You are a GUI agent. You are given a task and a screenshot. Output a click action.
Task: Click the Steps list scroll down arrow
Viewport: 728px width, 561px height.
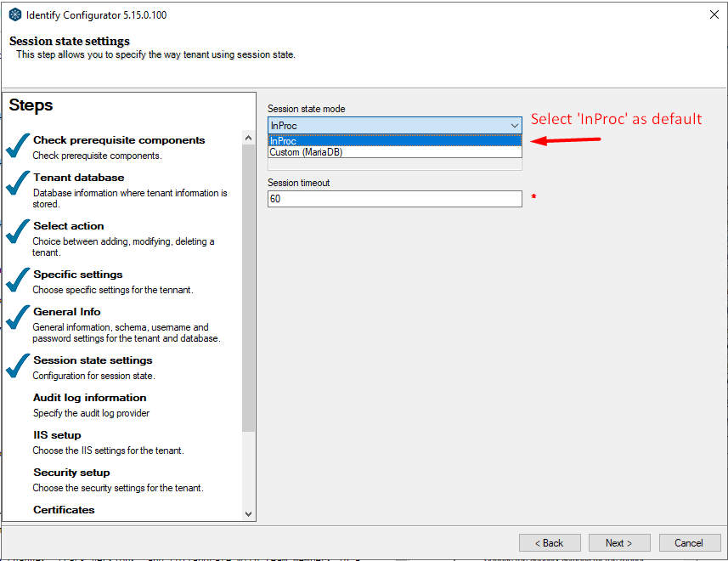click(x=248, y=513)
